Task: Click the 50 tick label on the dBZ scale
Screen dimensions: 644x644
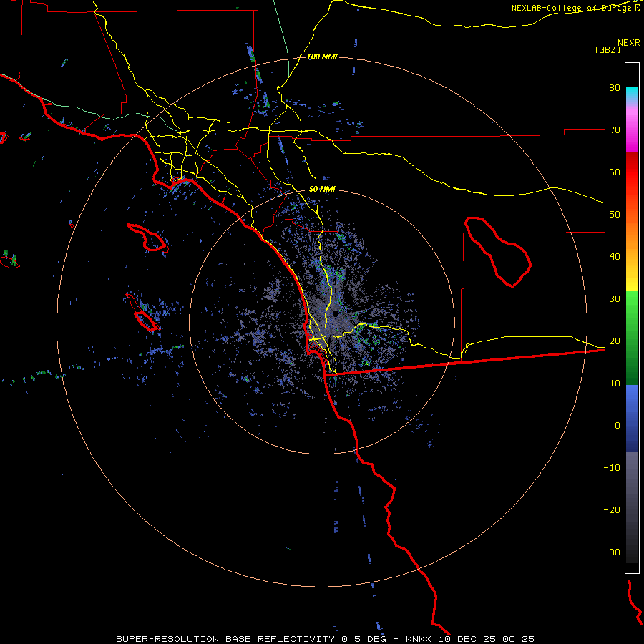Action: (x=615, y=215)
